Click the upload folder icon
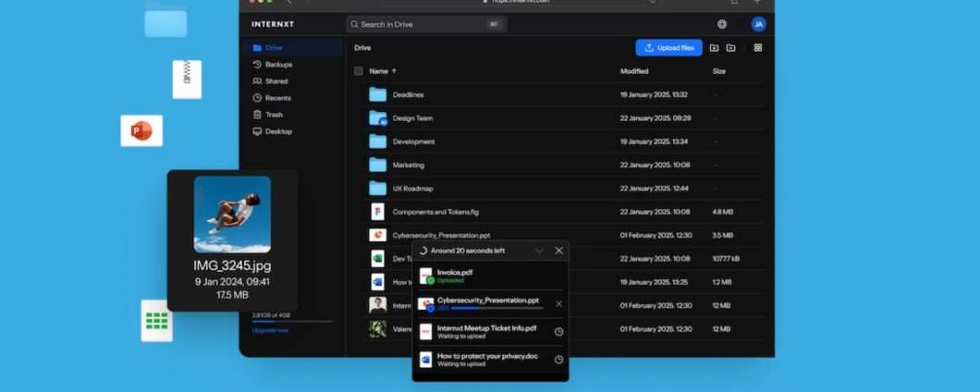Viewport: 980px width, 392px height. click(x=714, y=47)
